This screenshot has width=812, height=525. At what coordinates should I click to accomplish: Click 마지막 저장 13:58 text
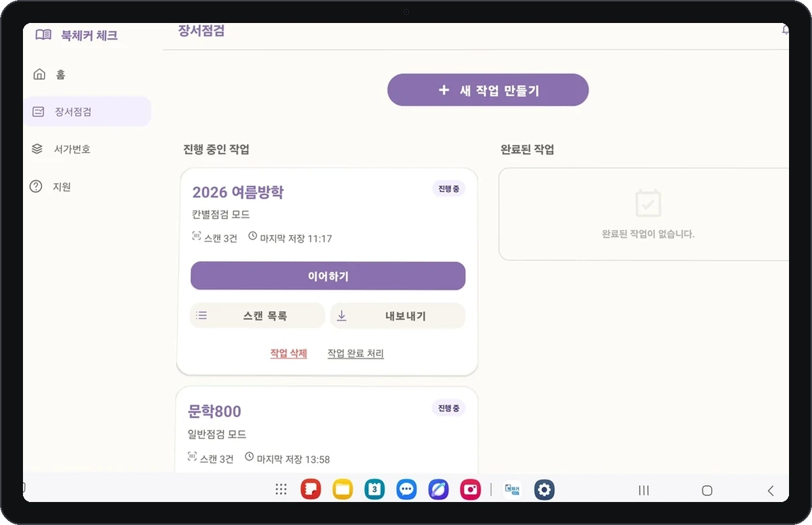(x=294, y=459)
